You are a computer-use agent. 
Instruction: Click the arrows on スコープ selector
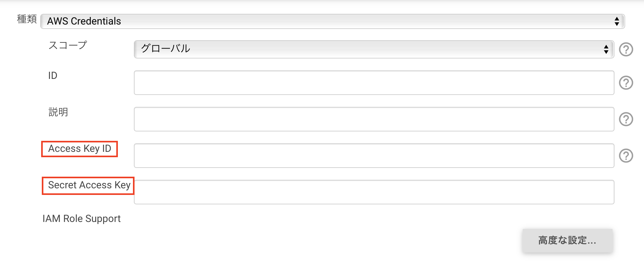coord(606,49)
